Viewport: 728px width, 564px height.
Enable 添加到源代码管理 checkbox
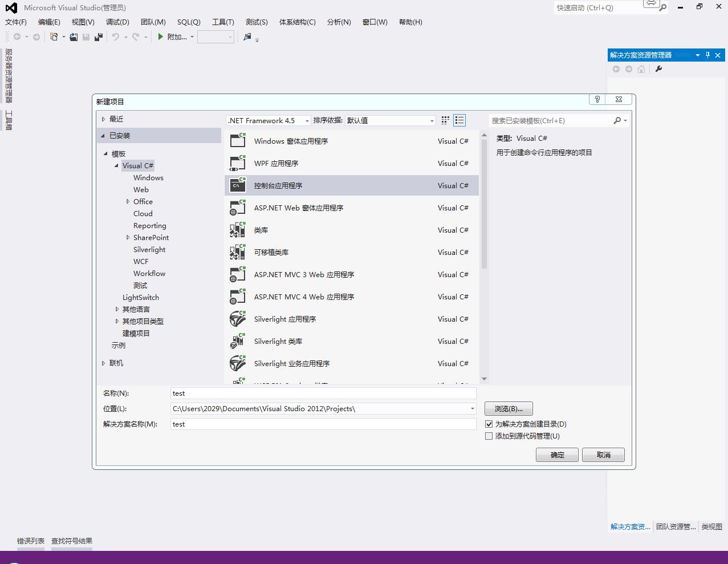coord(489,436)
